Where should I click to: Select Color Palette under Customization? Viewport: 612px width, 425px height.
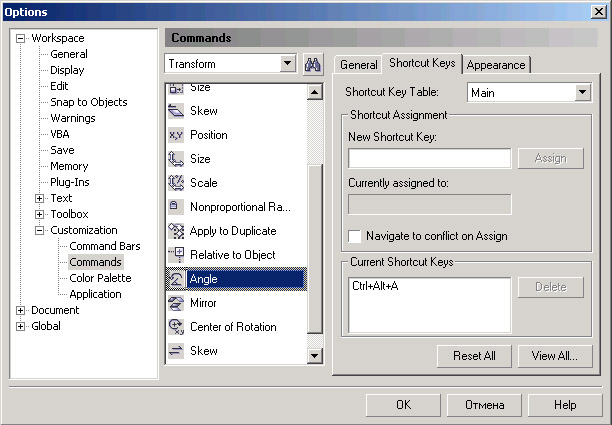(x=100, y=278)
